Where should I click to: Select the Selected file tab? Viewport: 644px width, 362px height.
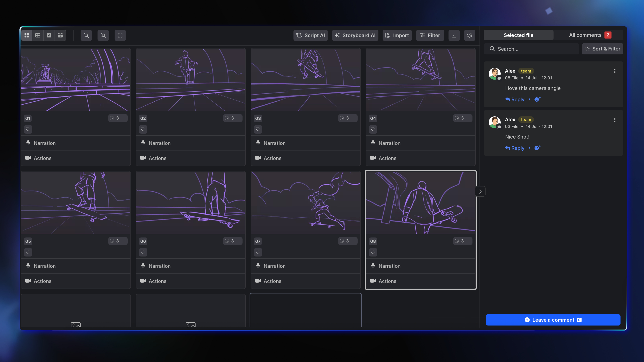(x=518, y=35)
